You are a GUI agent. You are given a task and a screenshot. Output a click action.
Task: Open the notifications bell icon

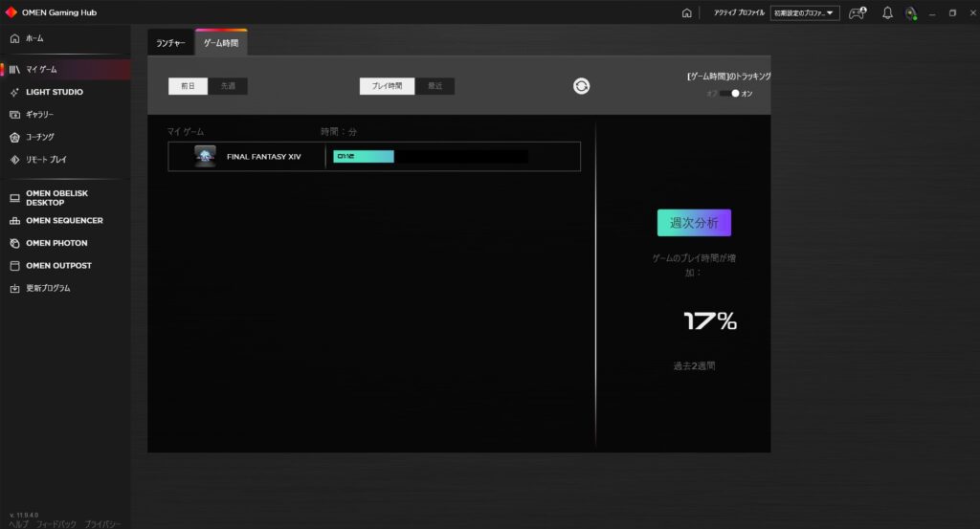click(x=887, y=13)
